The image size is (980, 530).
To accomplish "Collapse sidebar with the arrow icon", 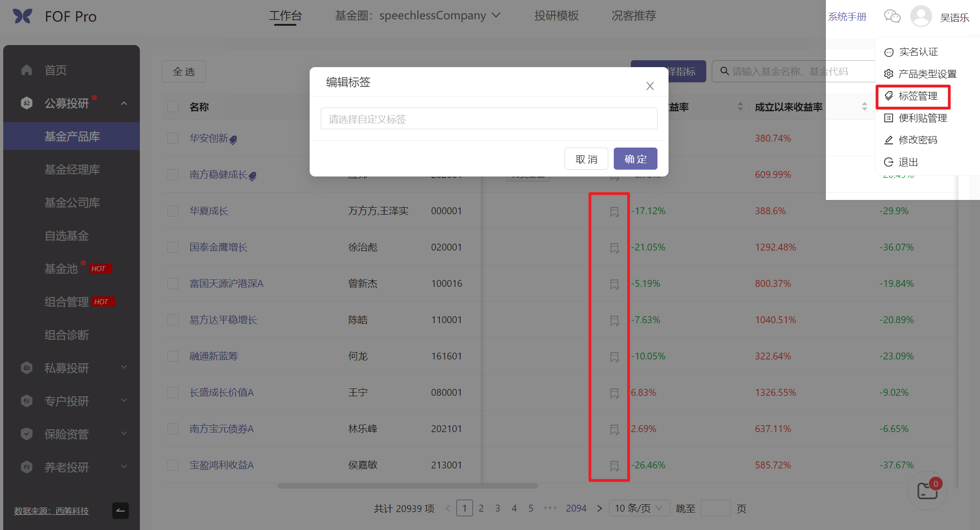I will [121, 510].
